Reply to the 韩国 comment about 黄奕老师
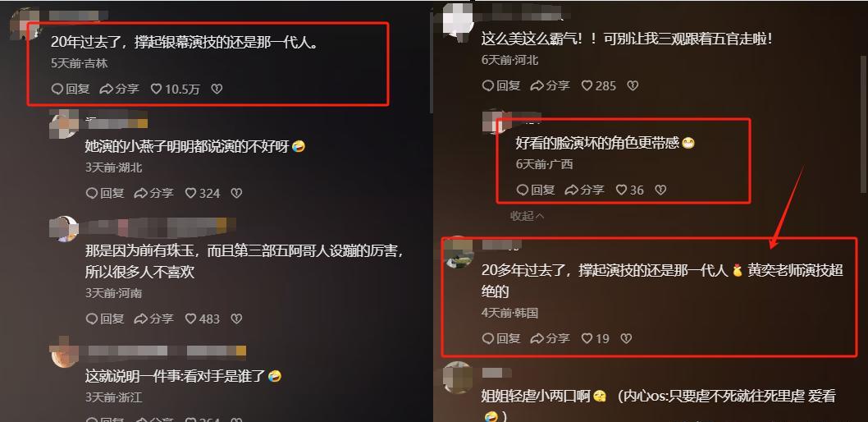 (501, 337)
